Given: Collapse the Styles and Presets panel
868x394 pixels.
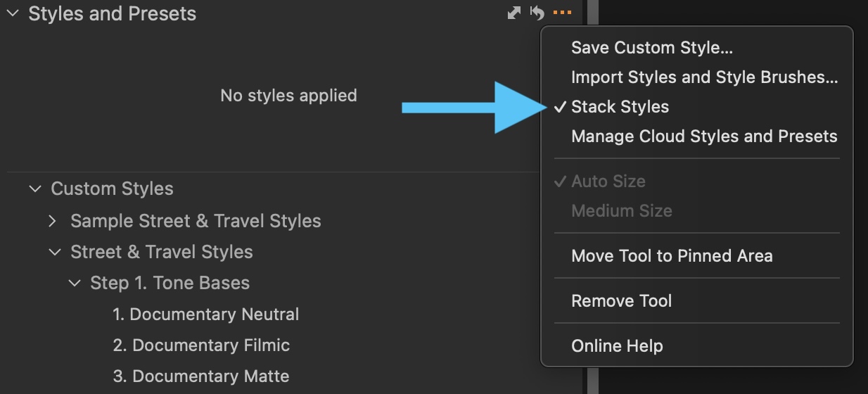Looking at the screenshot, I should coord(12,13).
